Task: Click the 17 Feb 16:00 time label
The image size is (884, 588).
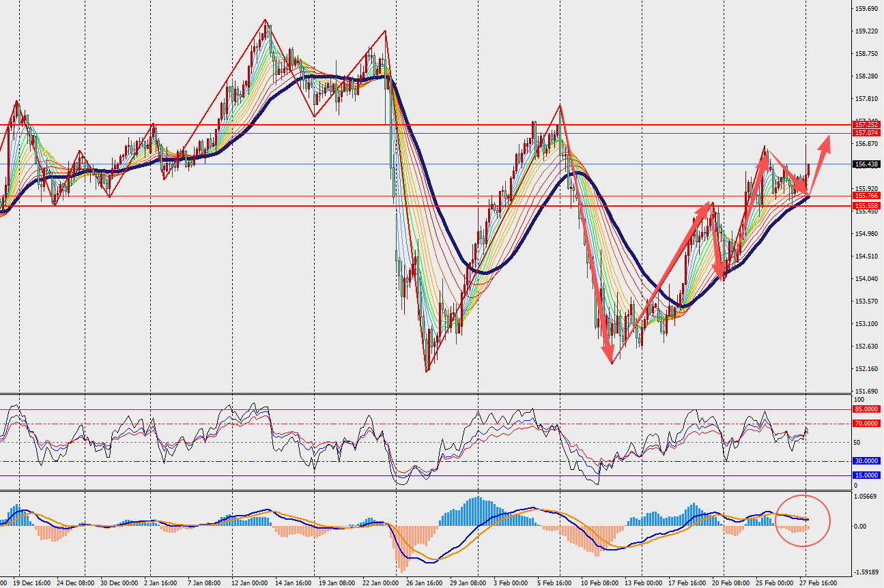Action: pyautogui.click(x=687, y=584)
